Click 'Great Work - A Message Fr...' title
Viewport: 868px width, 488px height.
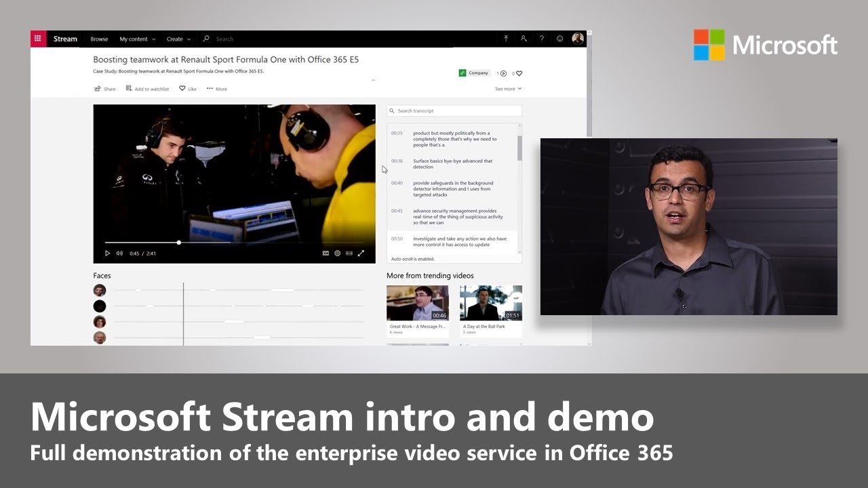tap(418, 327)
